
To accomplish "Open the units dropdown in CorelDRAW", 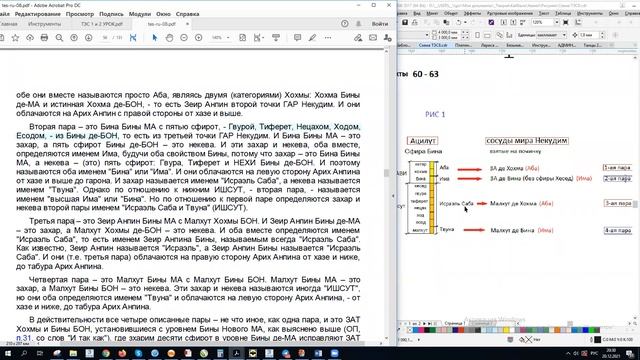I will point(564,35).
